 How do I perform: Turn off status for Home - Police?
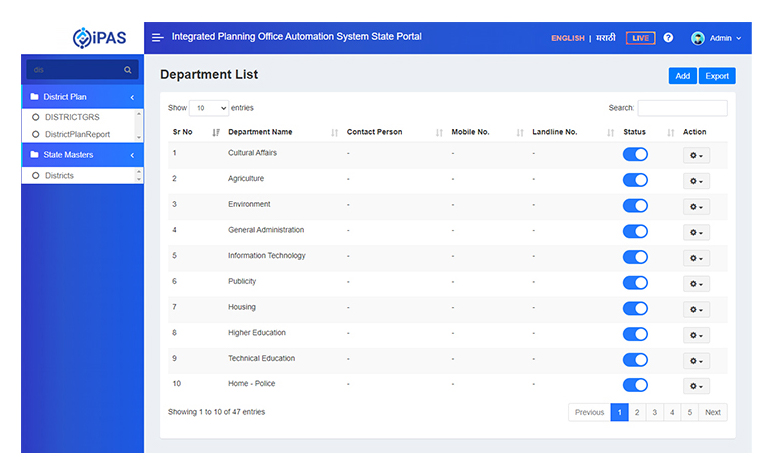pos(635,385)
